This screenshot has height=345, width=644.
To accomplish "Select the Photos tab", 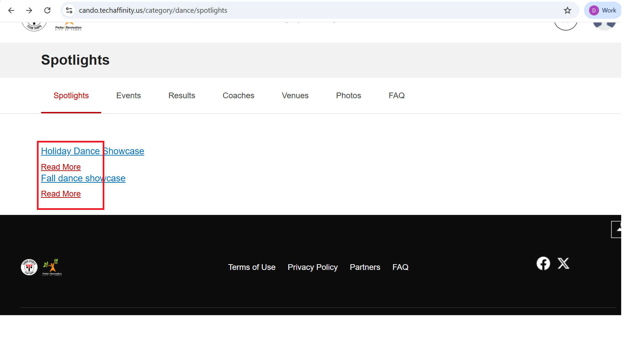I will 348,96.
